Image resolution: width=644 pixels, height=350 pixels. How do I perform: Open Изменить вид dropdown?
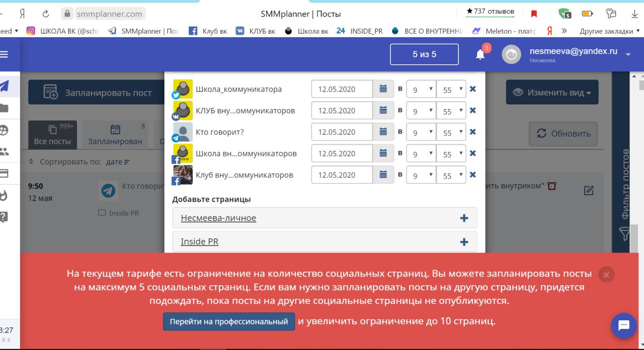click(552, 93)
